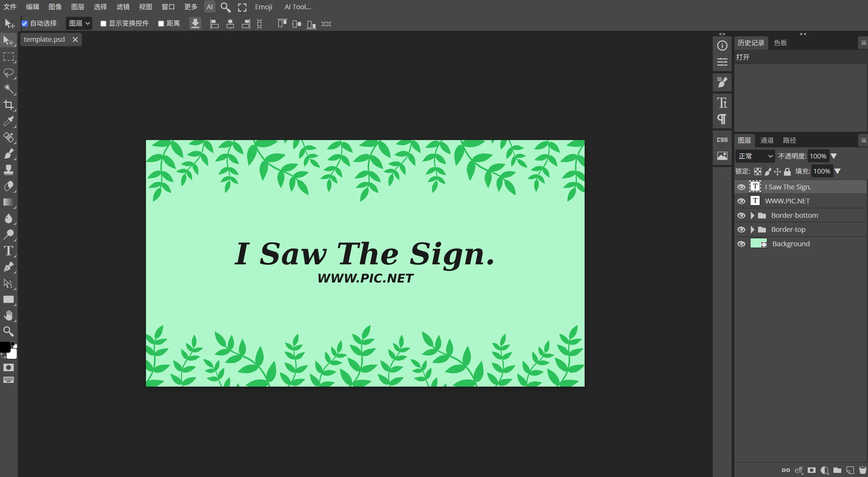Select the Path Selection tool
The width and height of the screenshot is (868, 477).
pos(9,283)
